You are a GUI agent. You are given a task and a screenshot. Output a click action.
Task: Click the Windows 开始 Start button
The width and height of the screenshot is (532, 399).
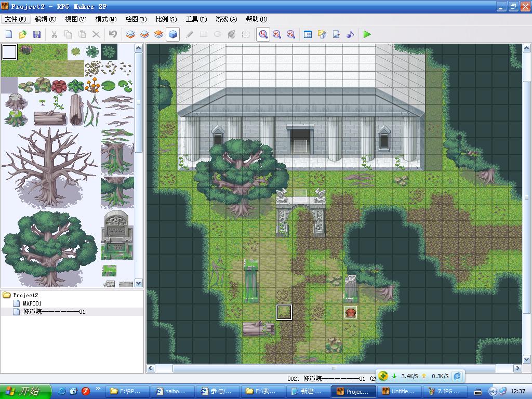[26, 392]
